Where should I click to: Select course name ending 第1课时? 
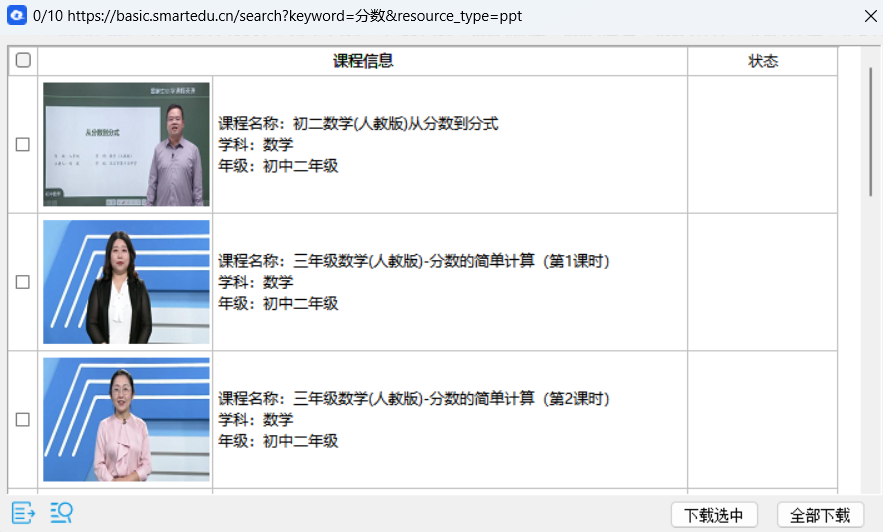[x=451, y=261]
